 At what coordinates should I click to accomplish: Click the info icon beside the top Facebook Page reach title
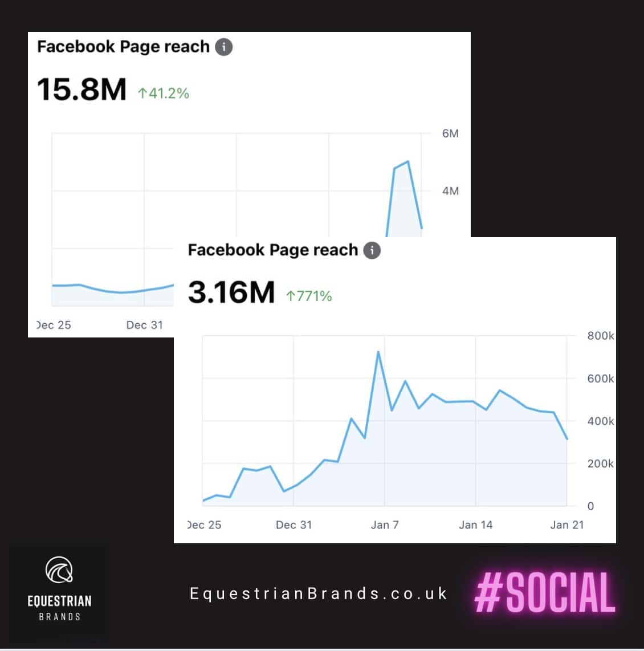(x=223, y=47)
